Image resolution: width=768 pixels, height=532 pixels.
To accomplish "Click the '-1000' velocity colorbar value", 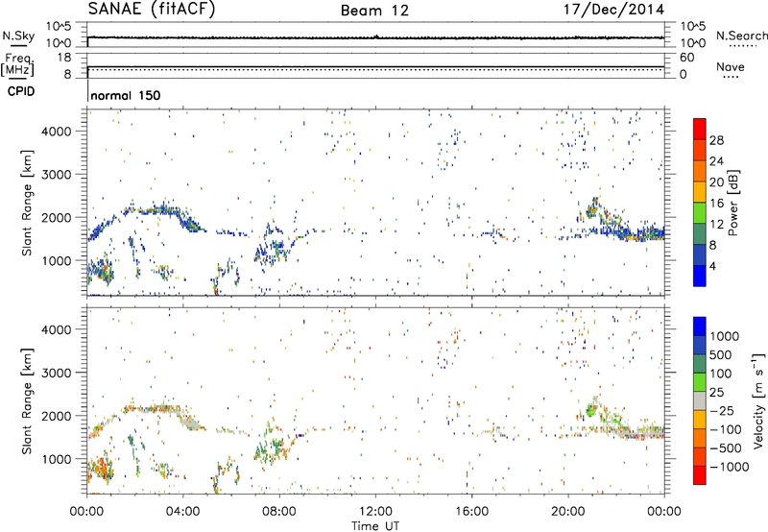I will (729, 467).
